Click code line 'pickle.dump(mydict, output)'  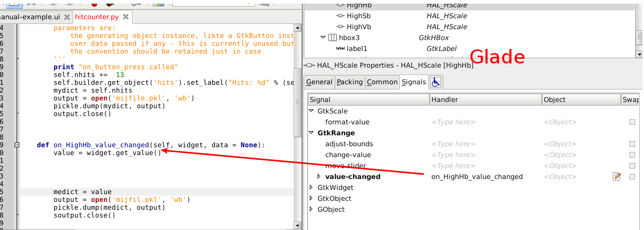[x=109, y=106]
